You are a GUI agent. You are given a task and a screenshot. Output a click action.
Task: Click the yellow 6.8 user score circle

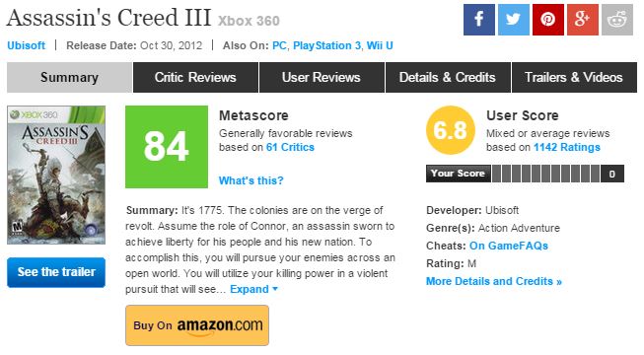pyautogui.click(x=451, y=130)
